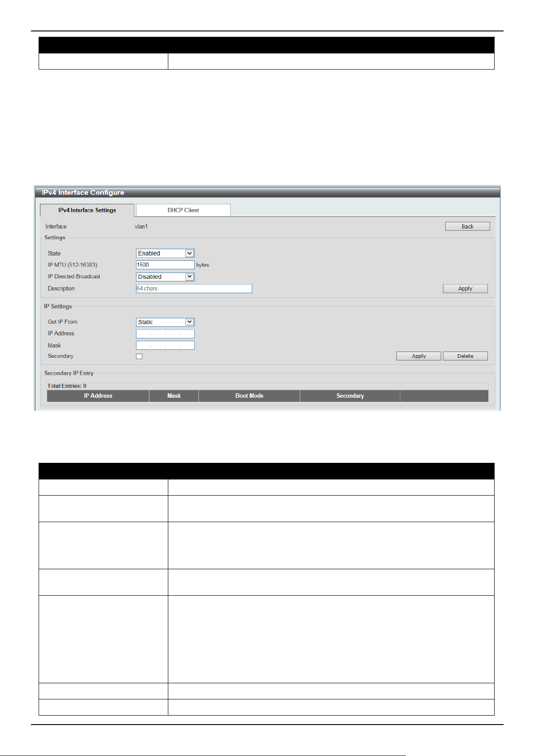This screenshot has height=756, width=535.
Task: Click the Delete button in IP Settings
Action: coord(465,356)
